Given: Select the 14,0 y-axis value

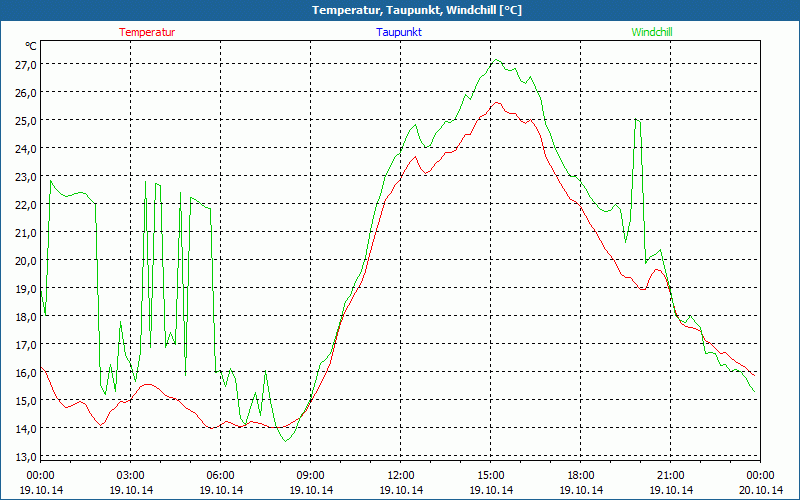Looking at the screenshot, I should pyautogui.click(x=26, y=429).
